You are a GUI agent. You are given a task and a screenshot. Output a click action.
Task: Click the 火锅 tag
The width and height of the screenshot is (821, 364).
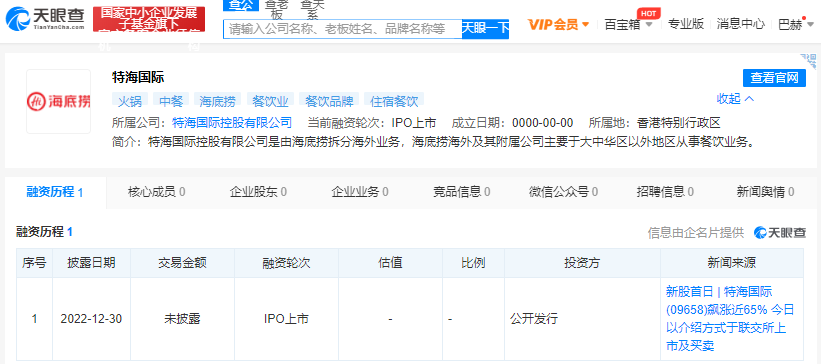[130, 101]
